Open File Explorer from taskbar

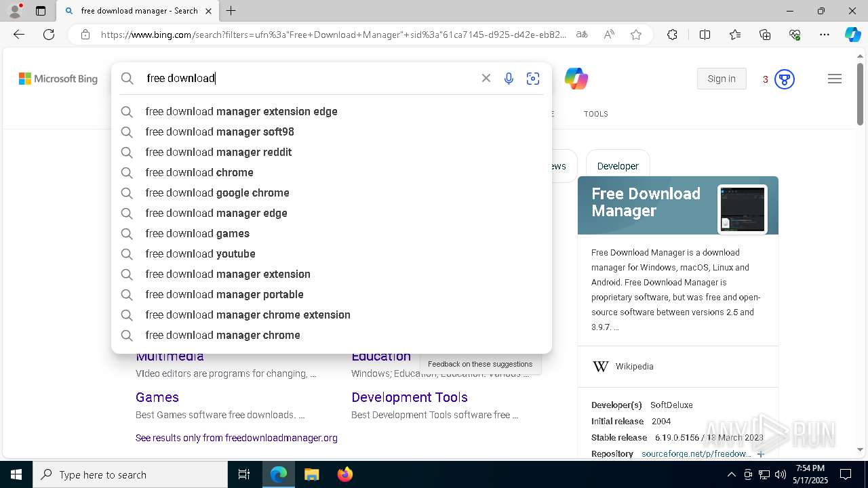[311, 474]
